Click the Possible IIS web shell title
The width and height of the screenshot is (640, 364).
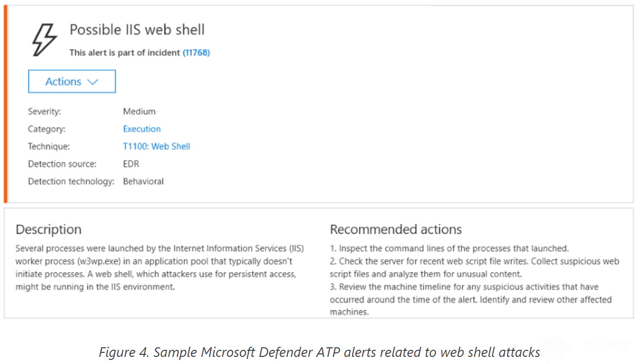pos(137,29)
